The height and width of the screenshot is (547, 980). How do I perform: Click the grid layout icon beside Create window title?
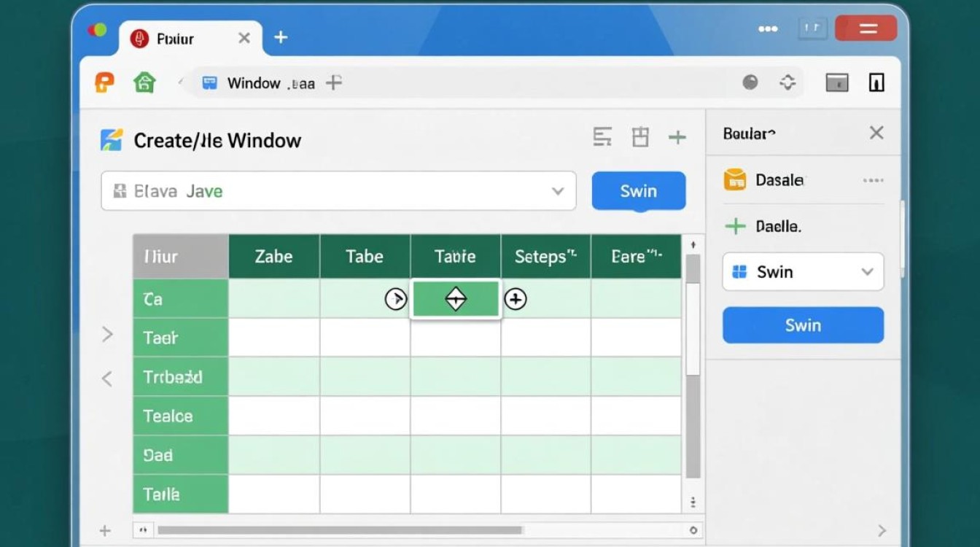[640, 137]
